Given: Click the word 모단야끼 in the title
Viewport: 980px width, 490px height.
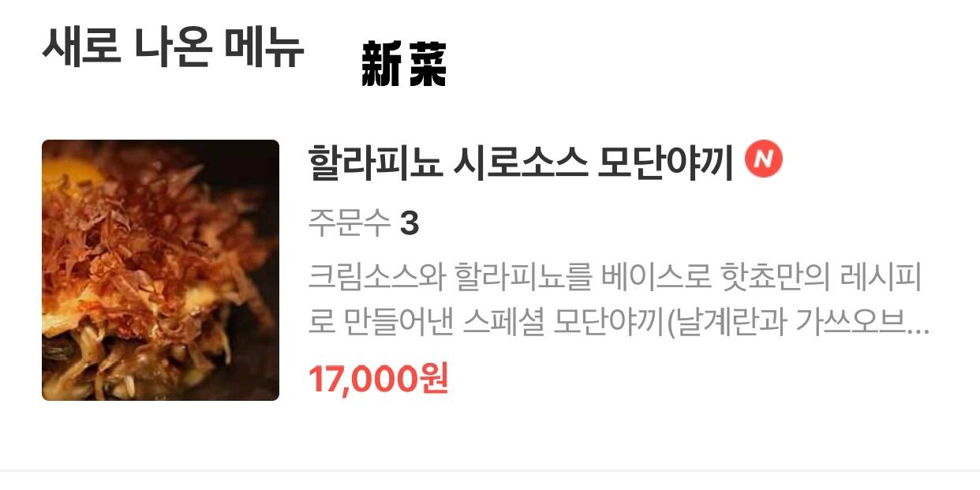Looking at the screenshot, I should [667, 162].
